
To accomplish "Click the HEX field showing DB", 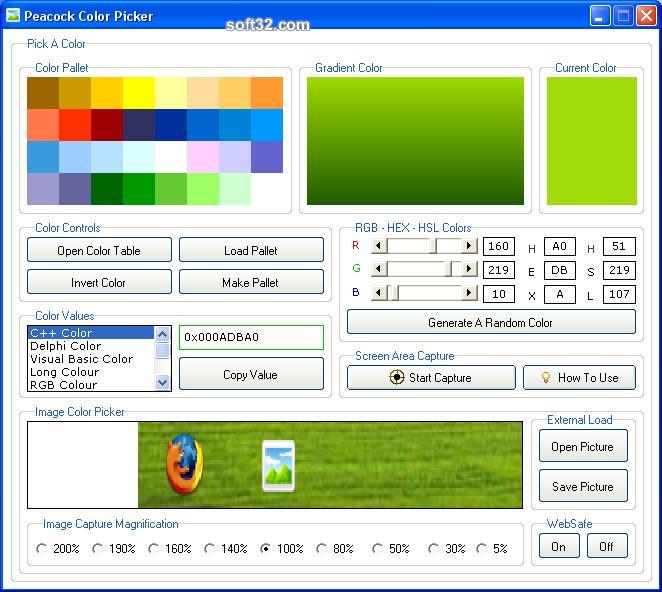I will 560,269.
